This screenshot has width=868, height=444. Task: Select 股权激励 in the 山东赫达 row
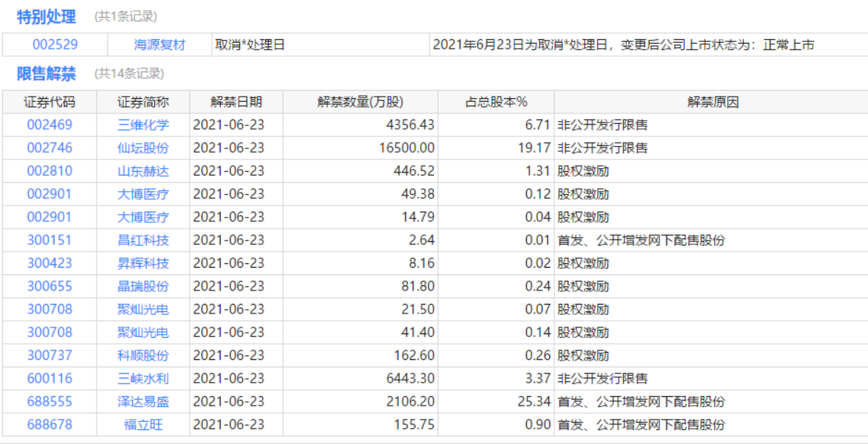click(583, 171)
